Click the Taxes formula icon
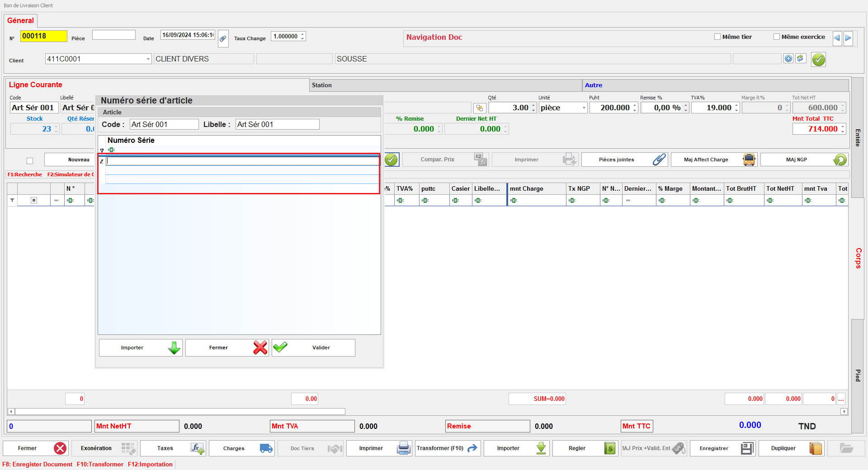 pyautogui.click(x=197, y=448)
